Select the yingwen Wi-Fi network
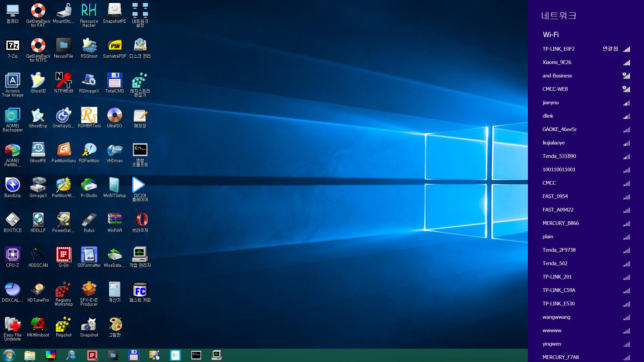Screen dimensions: 644x362 586,344
